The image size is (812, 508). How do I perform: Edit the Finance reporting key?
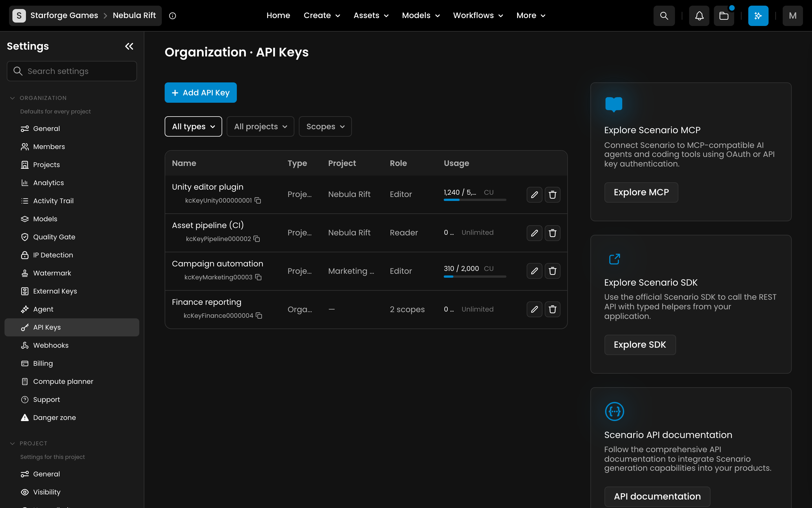tap(535, 309)
